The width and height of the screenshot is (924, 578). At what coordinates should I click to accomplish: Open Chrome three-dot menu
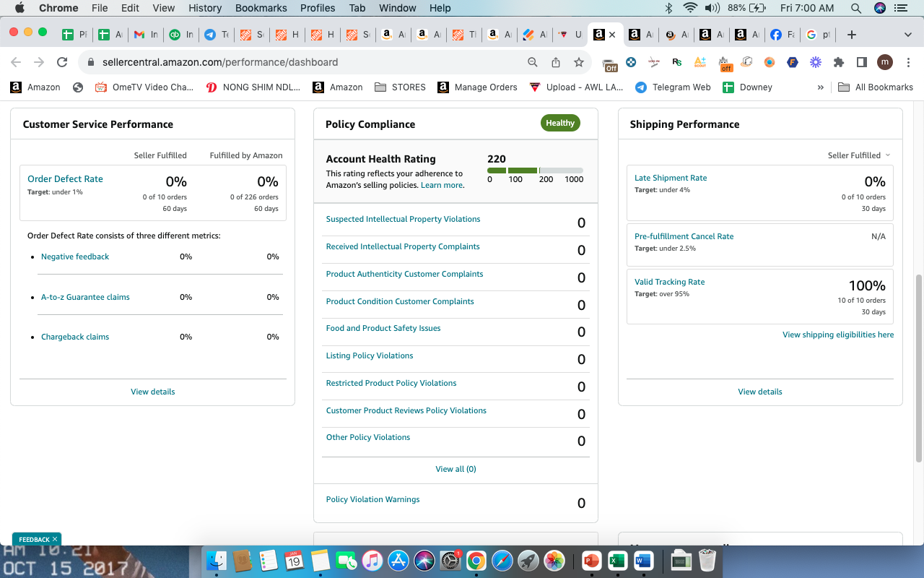click(x=907, y=62)
